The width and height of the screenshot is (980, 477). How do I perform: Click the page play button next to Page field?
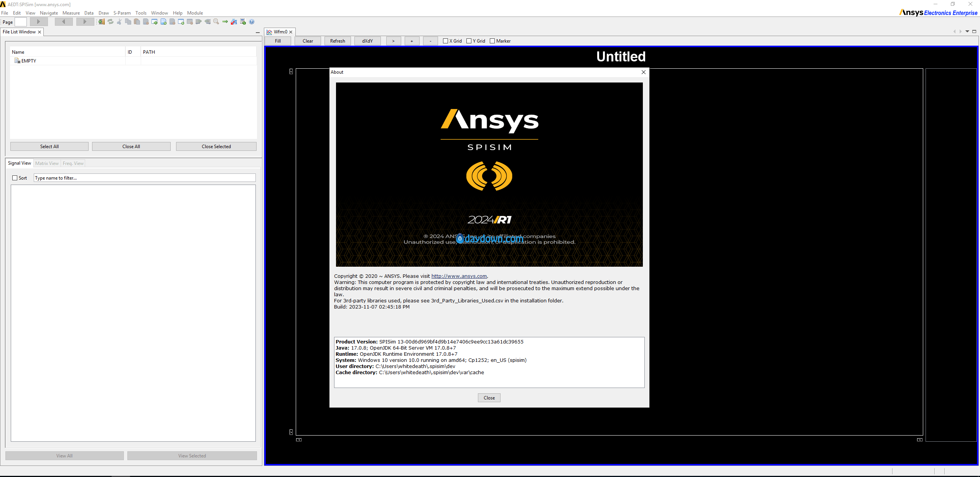[x=39, y=22]
